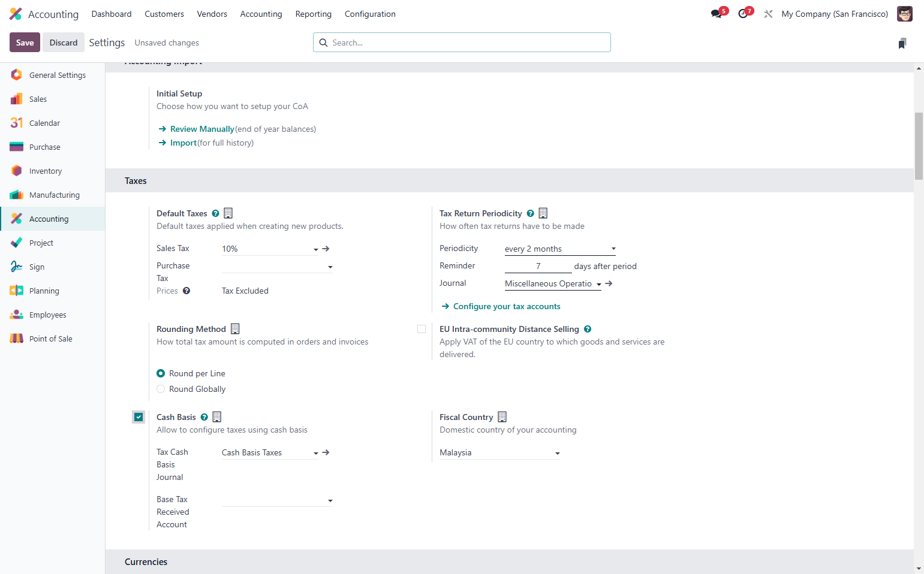The width and height of the screenshot is (924, 574).
Task: Click the Discard button
Action: point(64,43)
